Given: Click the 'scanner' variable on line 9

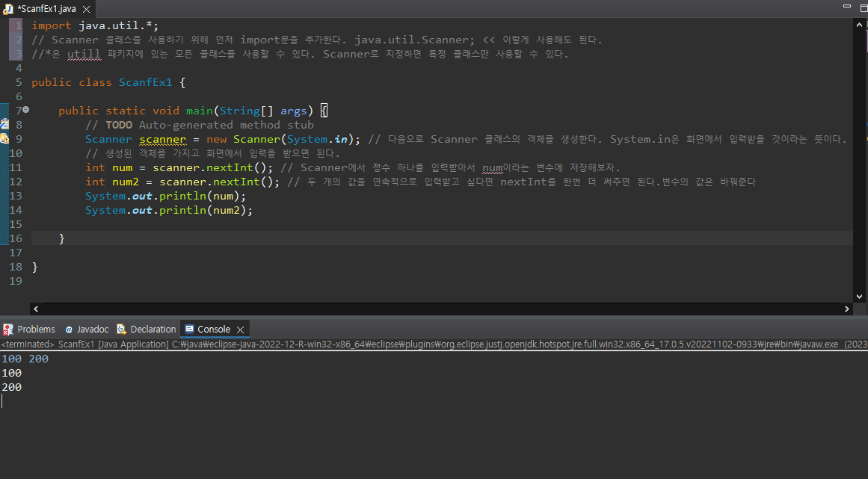Looking at the screenshot, I should [163, 140].
